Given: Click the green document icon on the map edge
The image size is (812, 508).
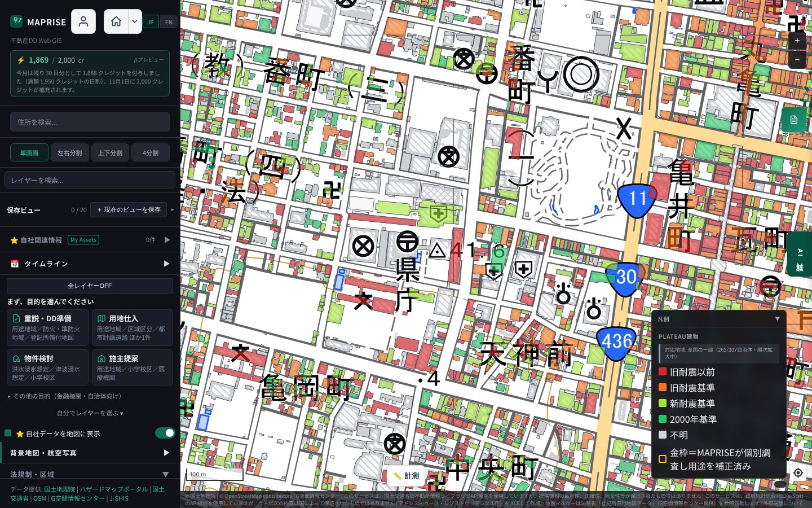Looking at the screenshot, I should point(794,120).
